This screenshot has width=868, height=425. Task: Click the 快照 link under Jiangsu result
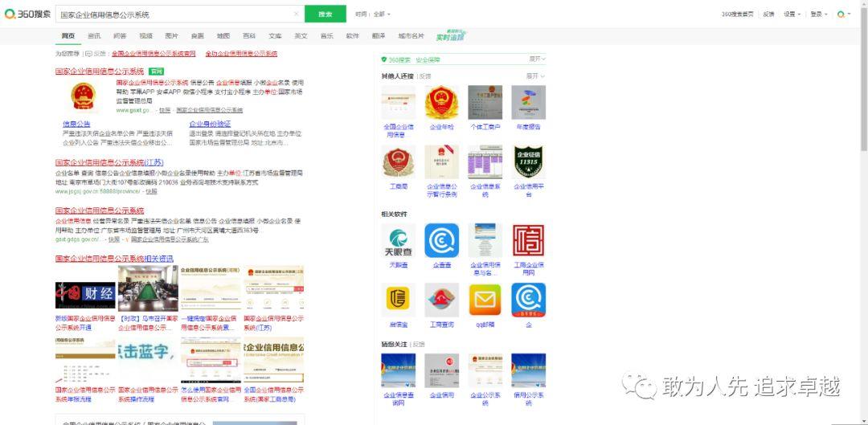152,191
